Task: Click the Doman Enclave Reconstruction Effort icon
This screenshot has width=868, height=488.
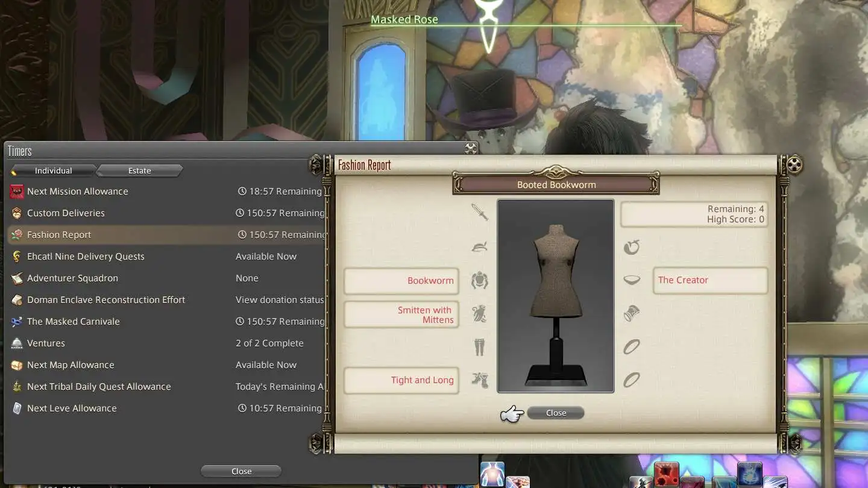Action: (17, 300)
